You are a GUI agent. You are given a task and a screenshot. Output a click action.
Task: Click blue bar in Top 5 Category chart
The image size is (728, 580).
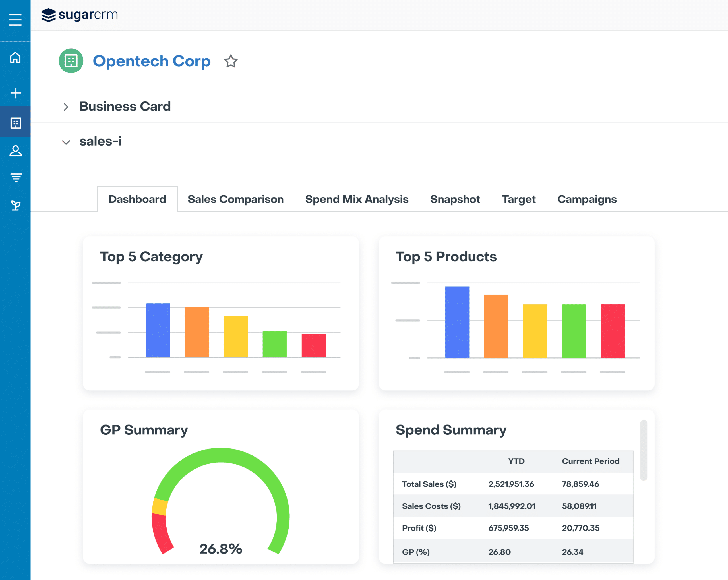[x=158, y=330]
